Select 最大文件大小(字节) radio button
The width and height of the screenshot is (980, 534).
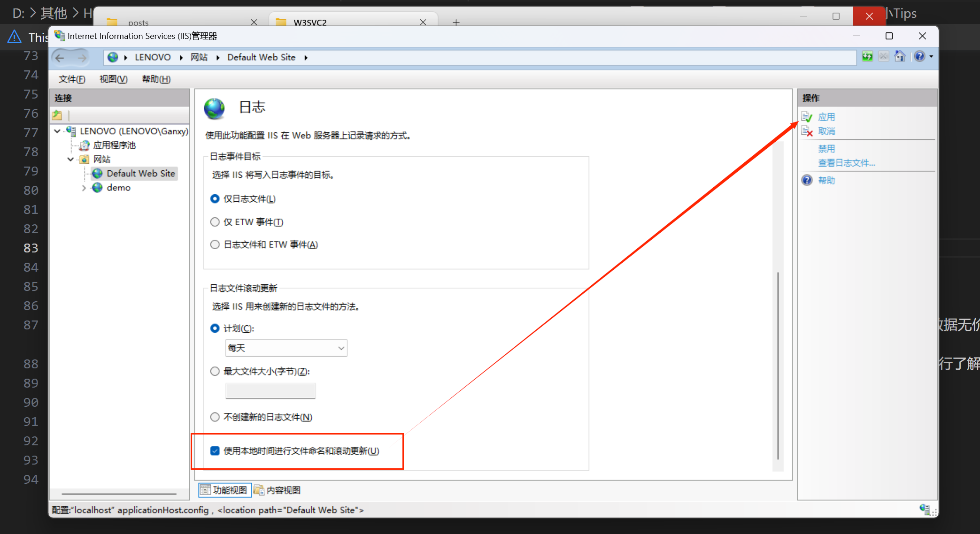215,372
